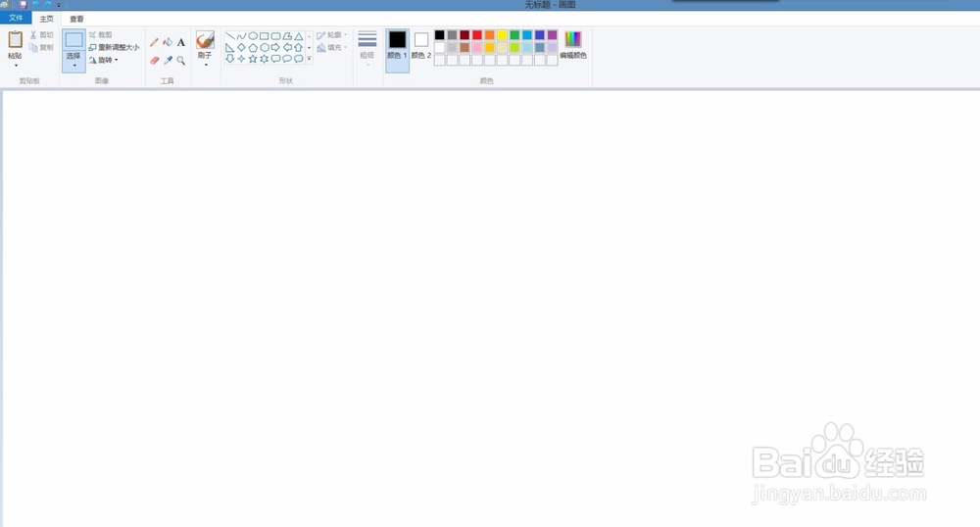Pick the four-point star shape
Viewport: 980px width, 527px height.
(x=241, y=59)
